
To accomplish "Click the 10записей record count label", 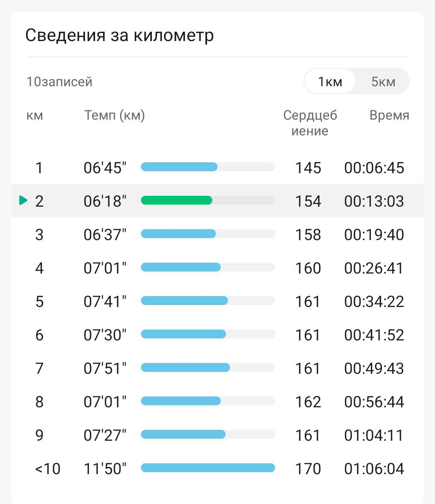I will point(59,82).
